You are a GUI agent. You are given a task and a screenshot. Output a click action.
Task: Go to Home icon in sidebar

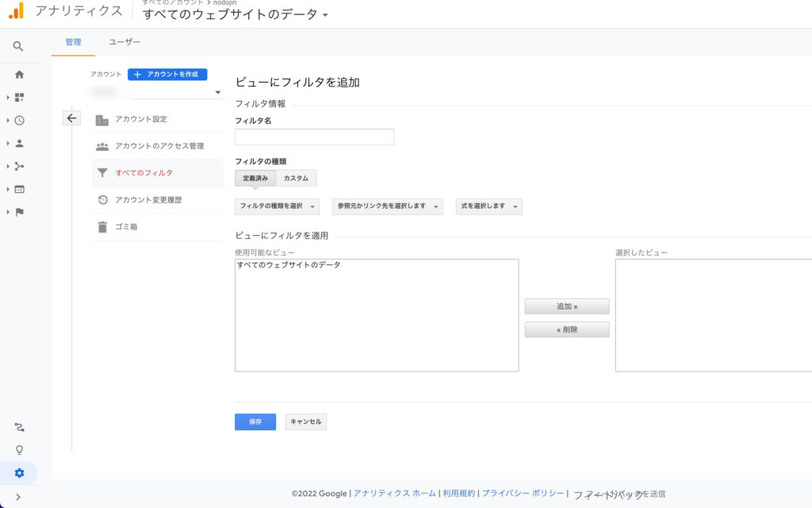click(x=19, y=74)
